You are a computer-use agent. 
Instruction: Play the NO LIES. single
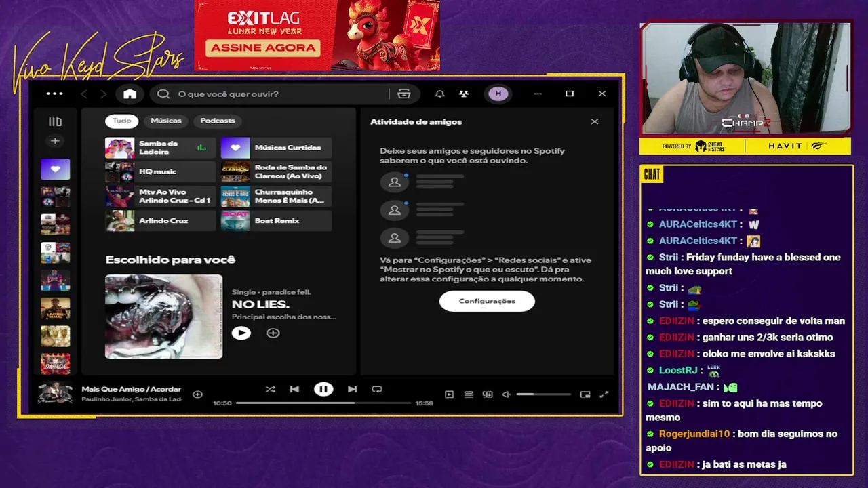tap(241, 333)
